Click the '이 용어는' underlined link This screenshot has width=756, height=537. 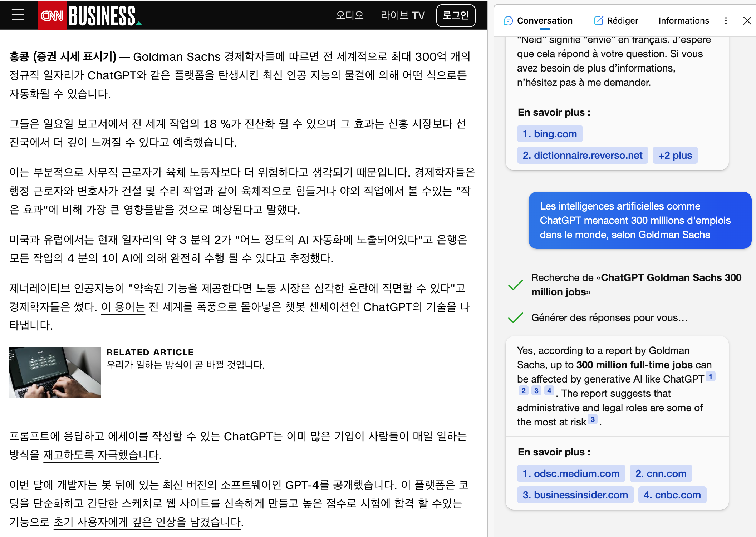point(123,307)
